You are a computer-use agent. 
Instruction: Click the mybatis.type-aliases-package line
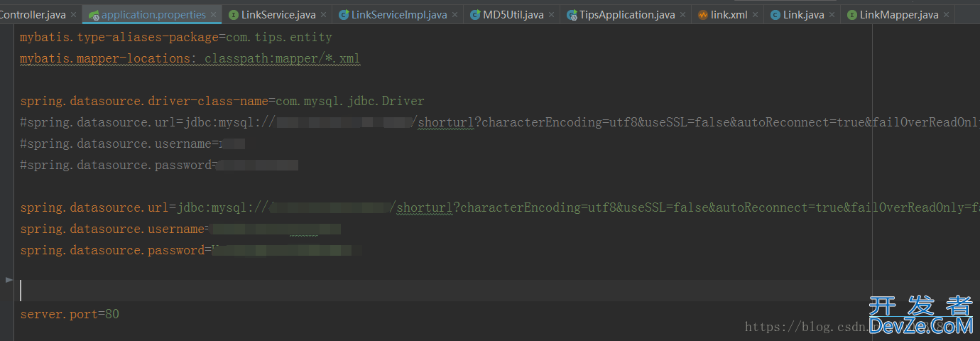point(176,37)
